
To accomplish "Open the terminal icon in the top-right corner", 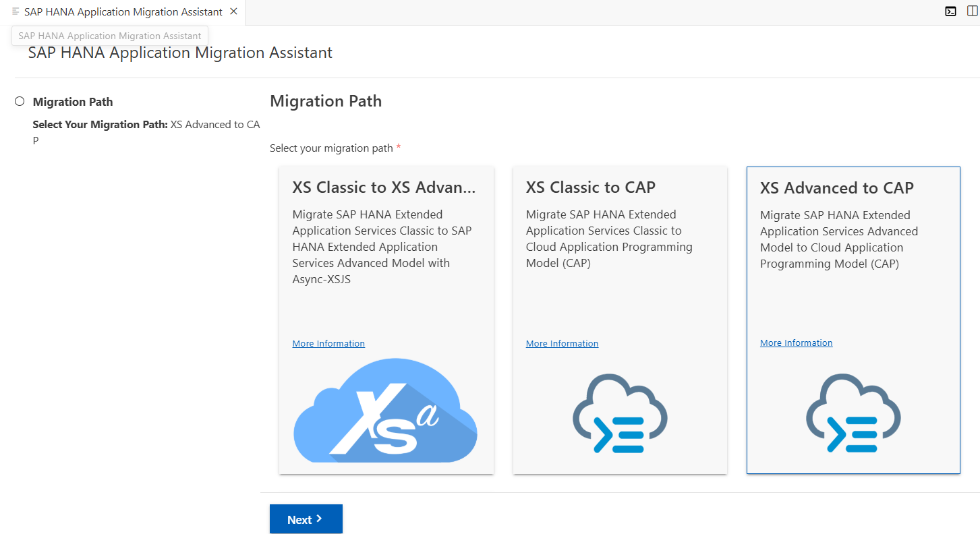I will 950,11.
